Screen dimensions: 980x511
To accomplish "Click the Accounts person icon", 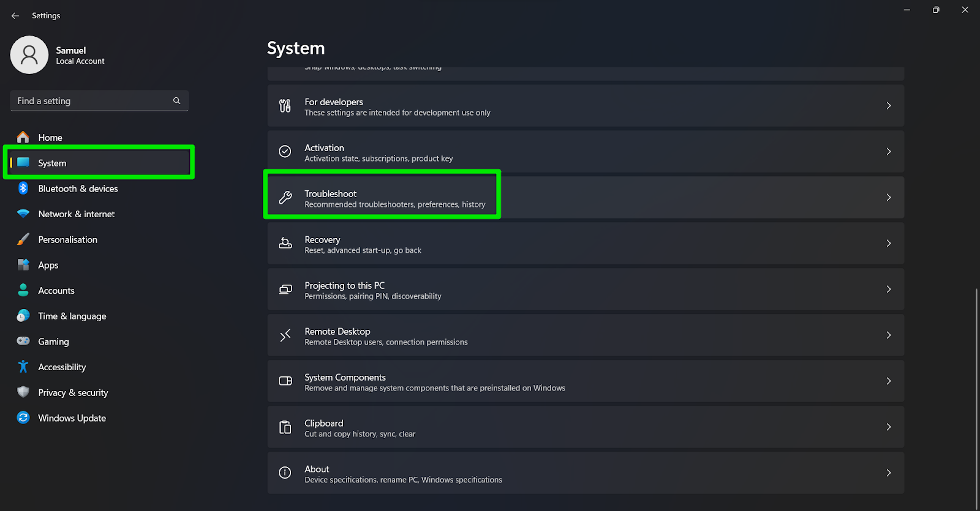I will (x=23, y=290).
